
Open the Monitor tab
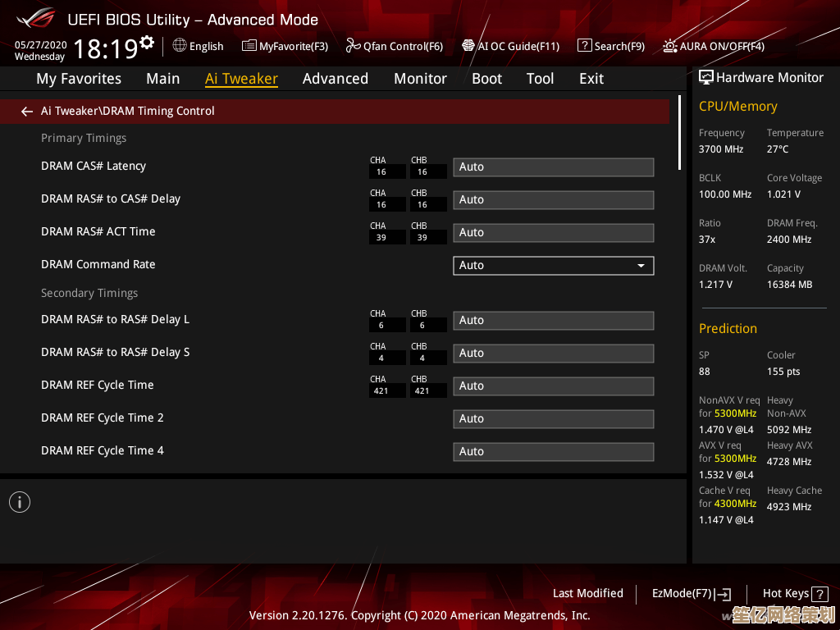(x=420, y=79)
